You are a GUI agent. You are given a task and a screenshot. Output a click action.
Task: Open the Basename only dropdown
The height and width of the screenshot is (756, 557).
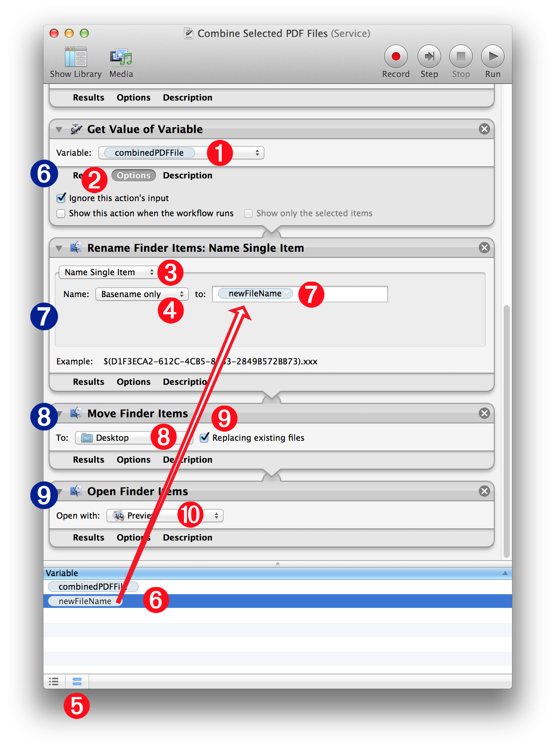click(142, 294)
